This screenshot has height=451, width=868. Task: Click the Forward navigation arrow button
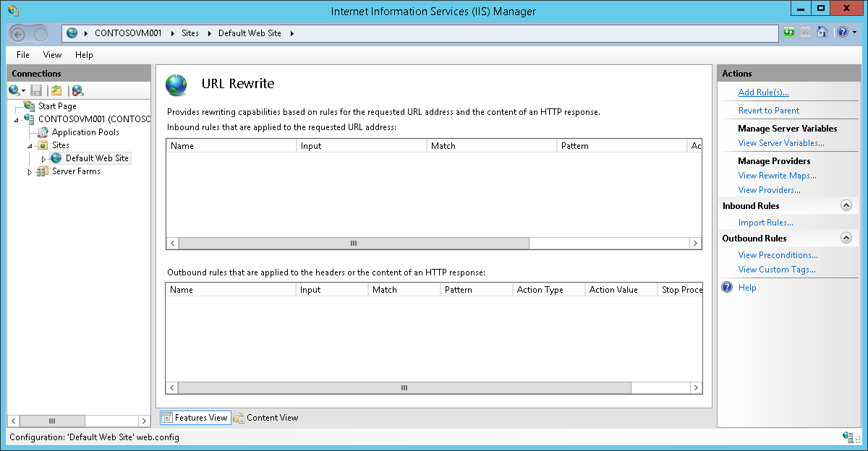pyautogui.click(x=41, y=33)
